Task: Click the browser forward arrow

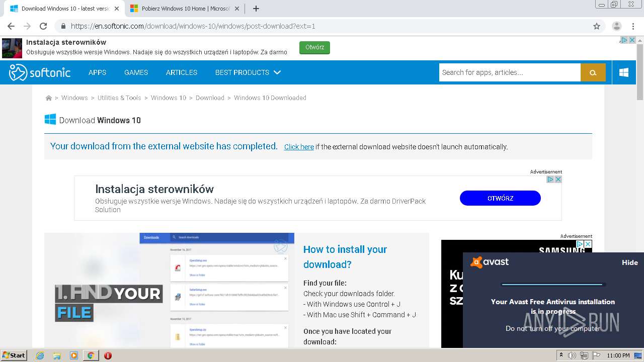Action: (x=27, y=26)
